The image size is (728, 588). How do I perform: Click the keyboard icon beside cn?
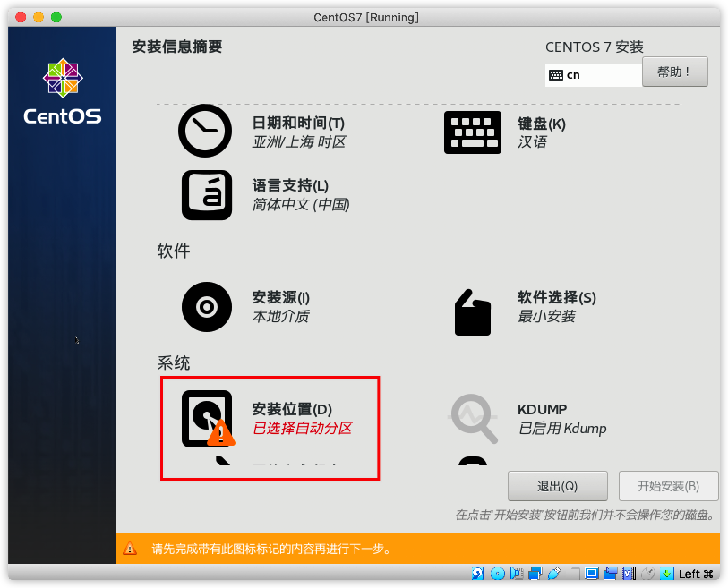pos(556,75)
